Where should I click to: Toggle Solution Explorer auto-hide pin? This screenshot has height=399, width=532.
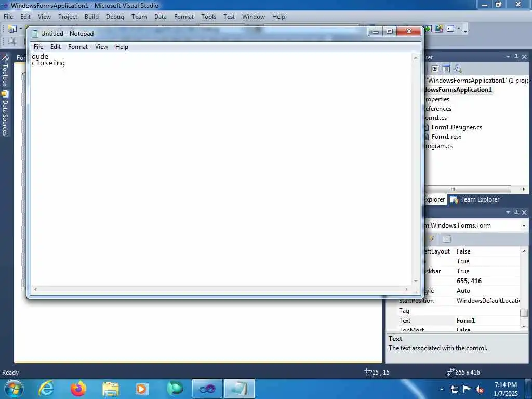click(x=516, y=57)
